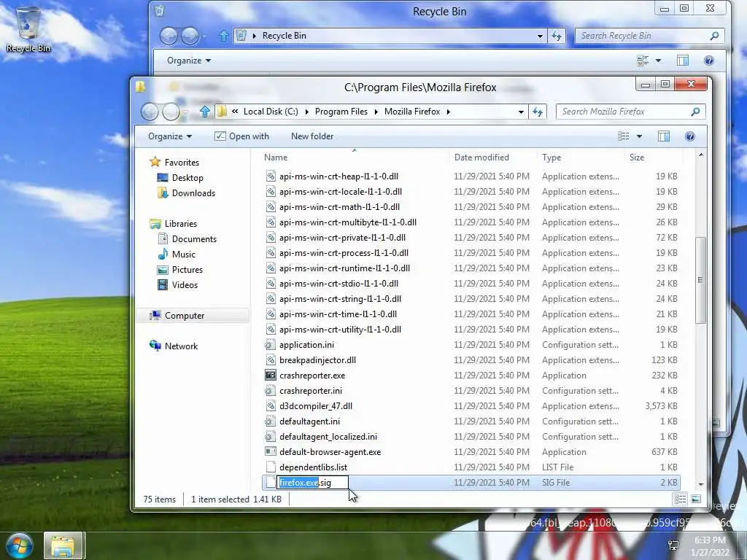Switch to large icons view via status bar icon
This screenshot has width=747, height=560.
(x=696, y=499)
